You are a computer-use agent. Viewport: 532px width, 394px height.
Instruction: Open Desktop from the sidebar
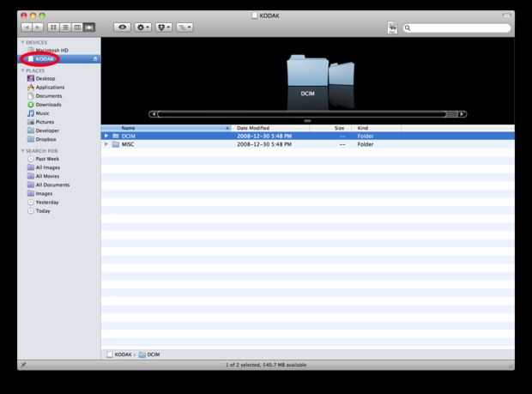(41, 79)
